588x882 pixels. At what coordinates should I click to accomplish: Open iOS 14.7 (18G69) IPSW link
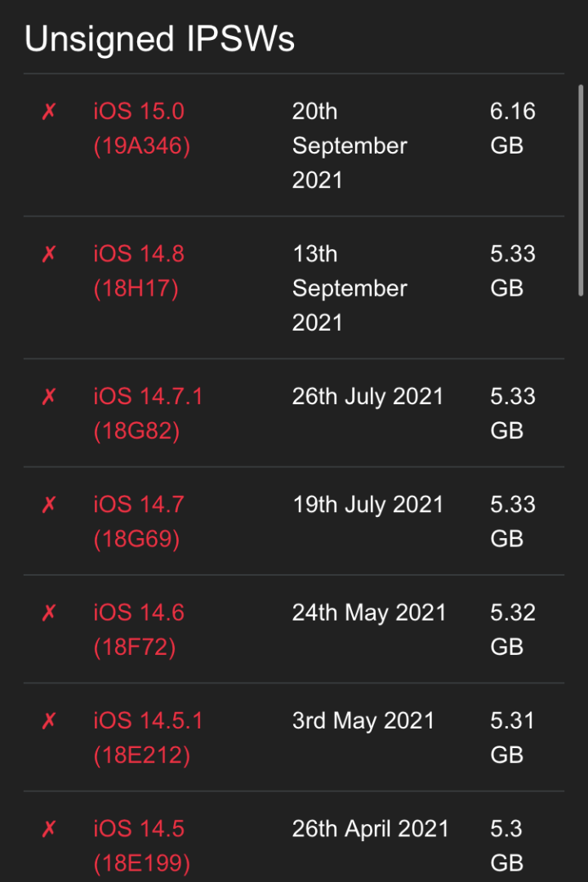tap(139, 522)
